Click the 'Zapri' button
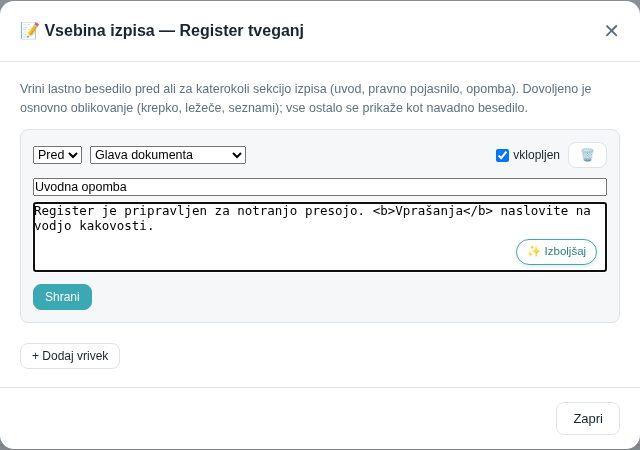The width and height of the screenshot is (640, 450). pos(588,419)
